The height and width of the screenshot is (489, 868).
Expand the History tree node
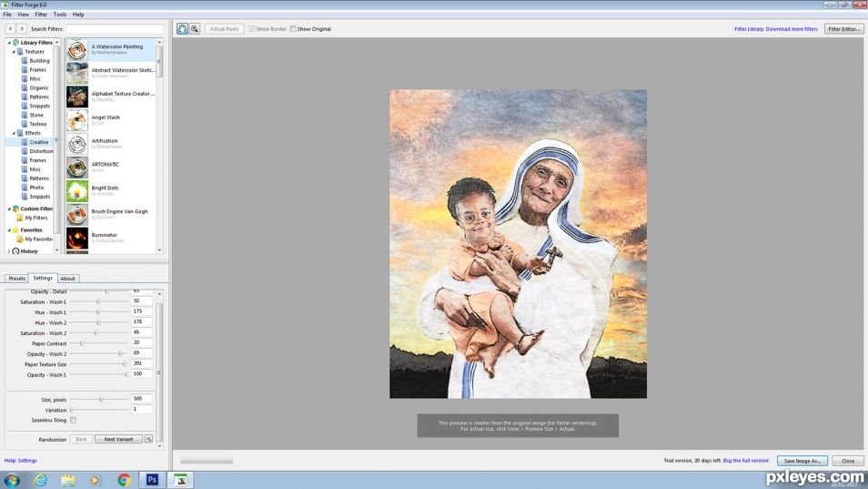pyautogui.click(x=9, y=250)
